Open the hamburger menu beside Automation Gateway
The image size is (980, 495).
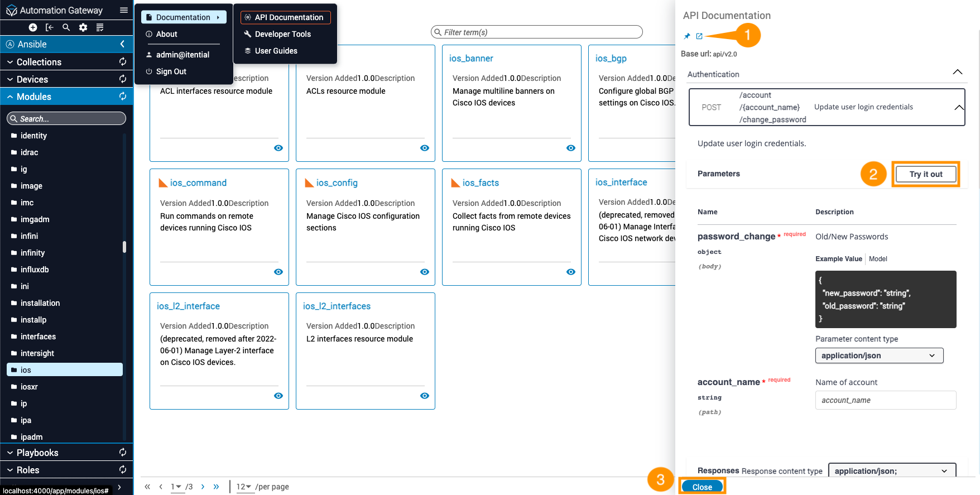click(x=124, y=10)
